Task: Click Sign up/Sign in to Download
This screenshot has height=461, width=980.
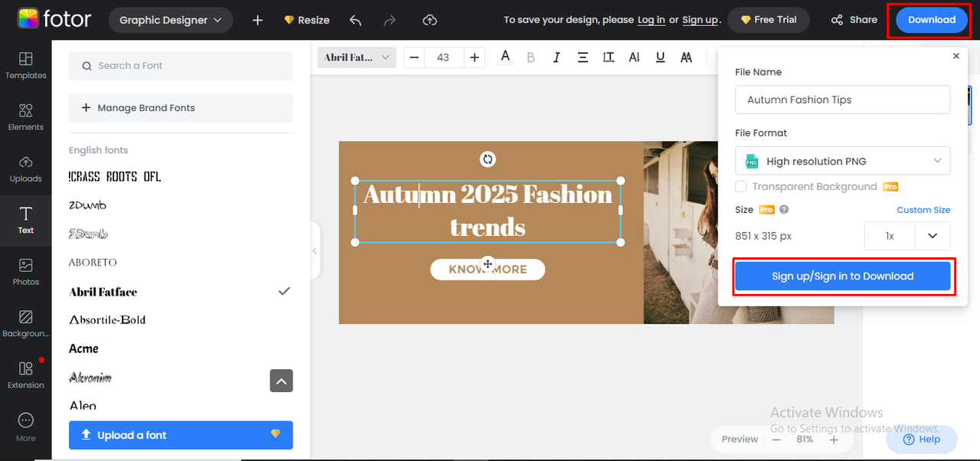Action: [x=842, y=276]
